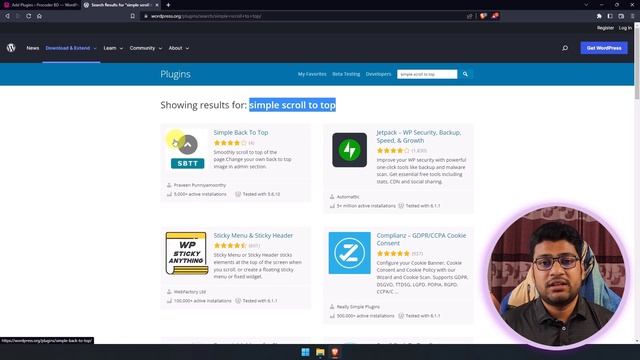Open Developers link in plugins bar
640x360 pixels.
coord(378,74)
